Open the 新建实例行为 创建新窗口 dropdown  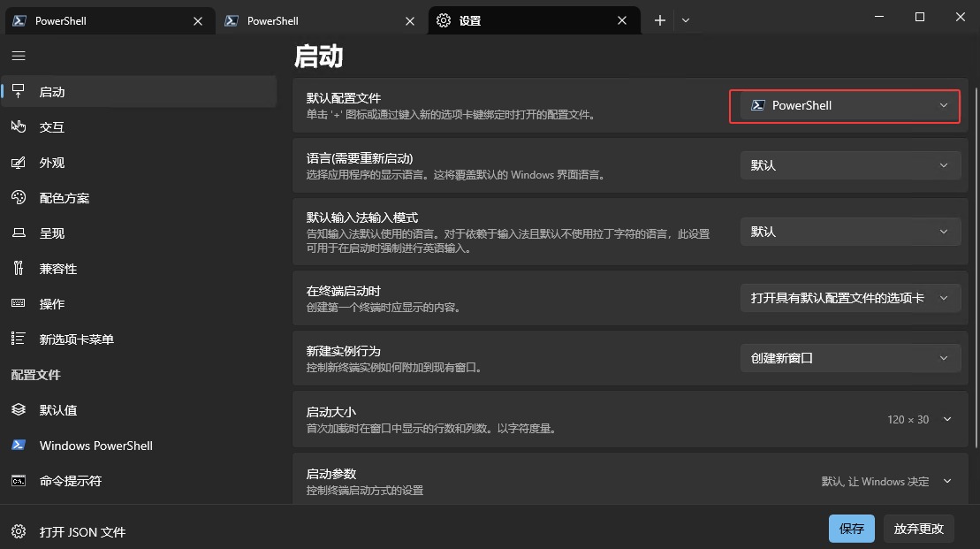pyautogui.click(x=849, y=358)
